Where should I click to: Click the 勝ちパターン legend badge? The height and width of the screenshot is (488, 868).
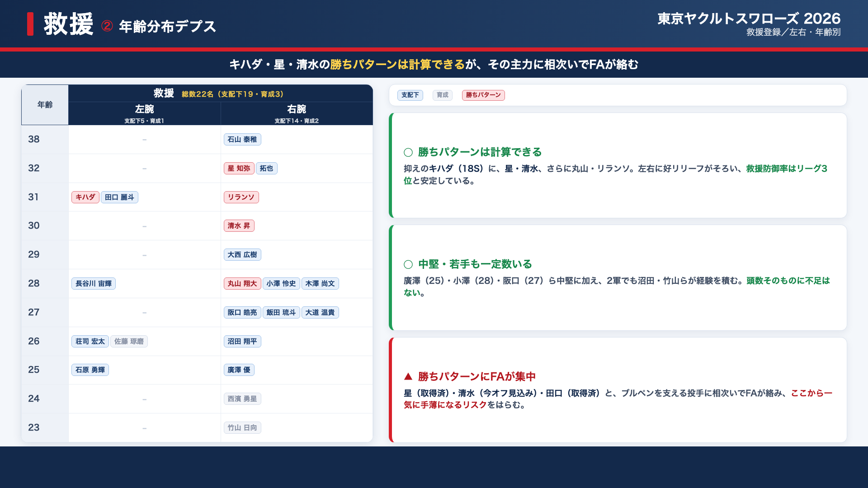pos(483,95)
